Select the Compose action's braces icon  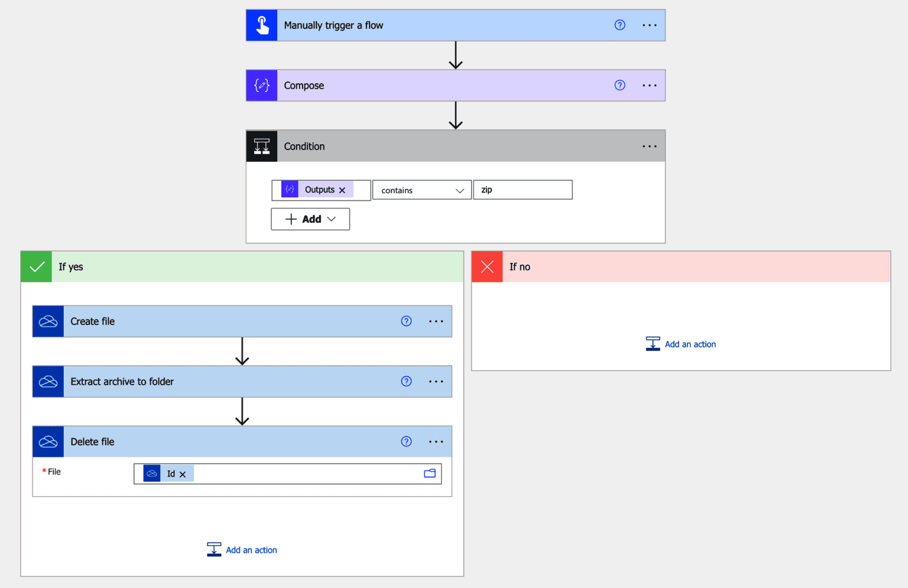point(261,85)
